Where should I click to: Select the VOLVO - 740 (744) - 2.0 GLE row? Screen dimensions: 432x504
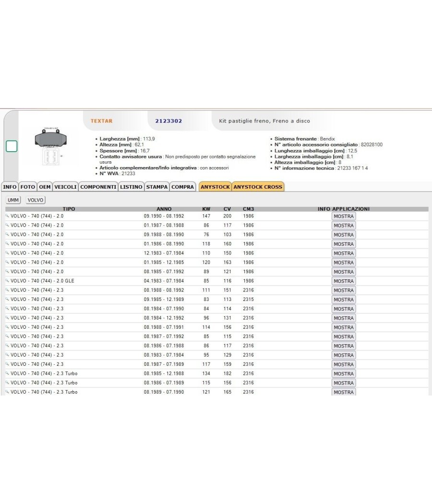click(216, 281)
